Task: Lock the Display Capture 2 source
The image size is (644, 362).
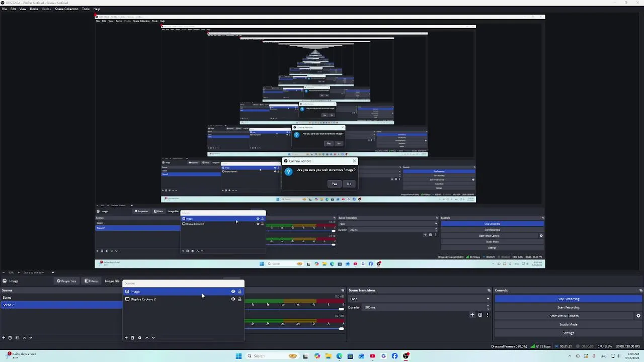Action: (239, 299)
